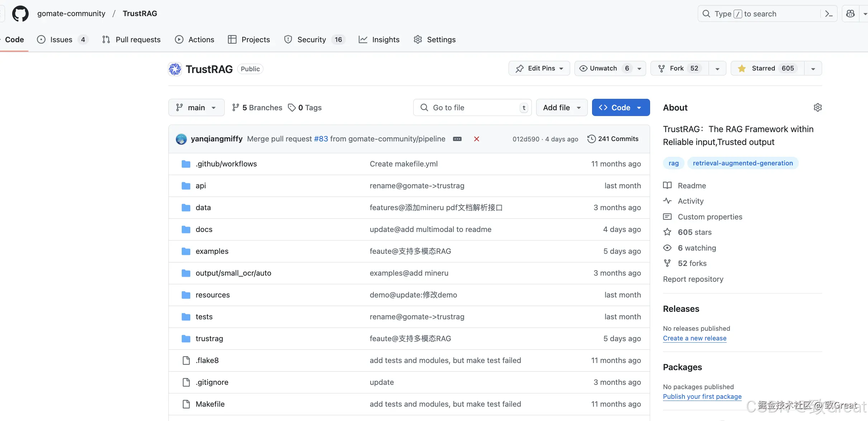Open About section settings gear
Viewport: 868px width, 421px height.
click(x=817, y=107)
